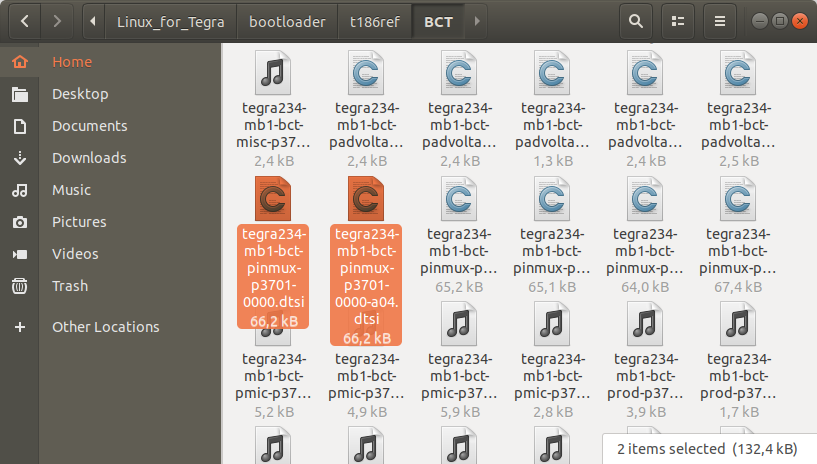This screenshot has width=817, height=464.
Task: Select the pmic file sized 5,9 kB
Action: click(459, 324)
